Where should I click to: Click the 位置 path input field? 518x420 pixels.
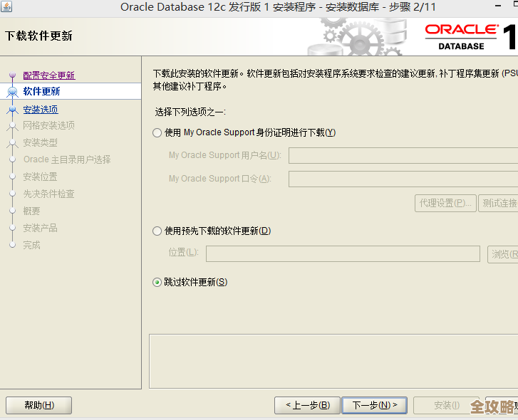[343, 253]
